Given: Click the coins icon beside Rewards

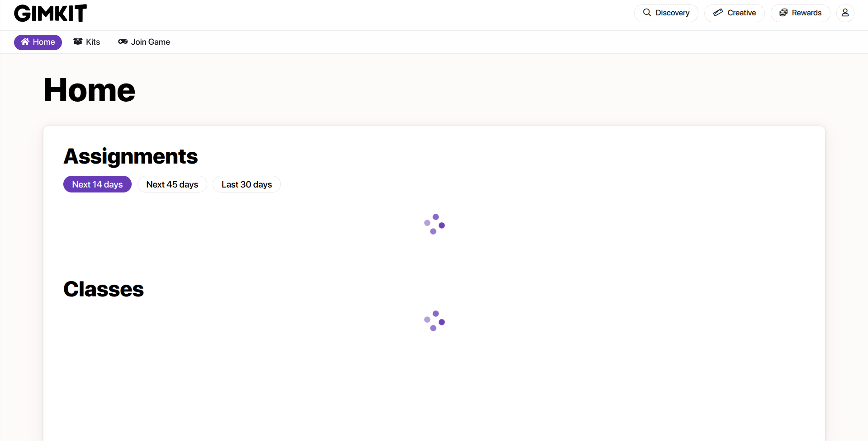Looking at the screenshot, I should click(783, 13).
